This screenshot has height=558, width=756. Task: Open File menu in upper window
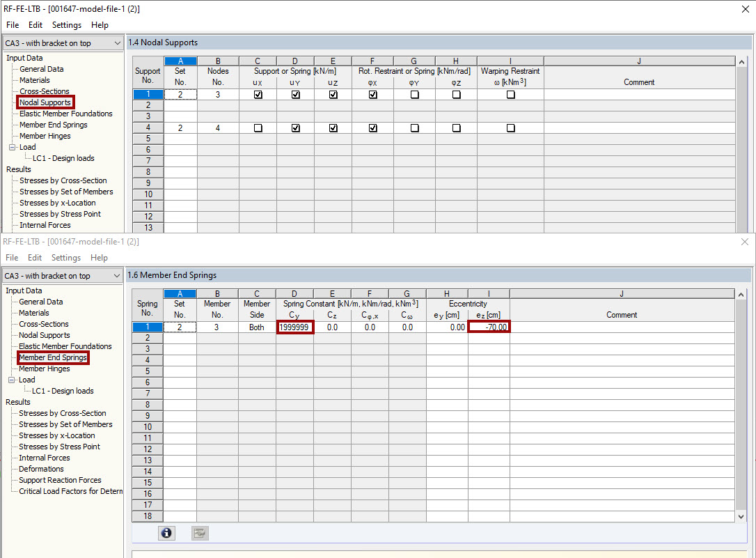pos(13,24)
